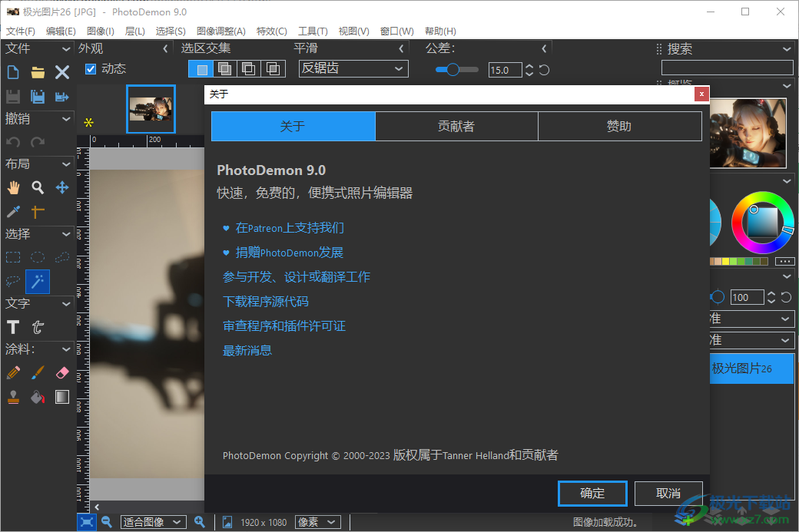Select the Clone stamp tool

(13, 397)
